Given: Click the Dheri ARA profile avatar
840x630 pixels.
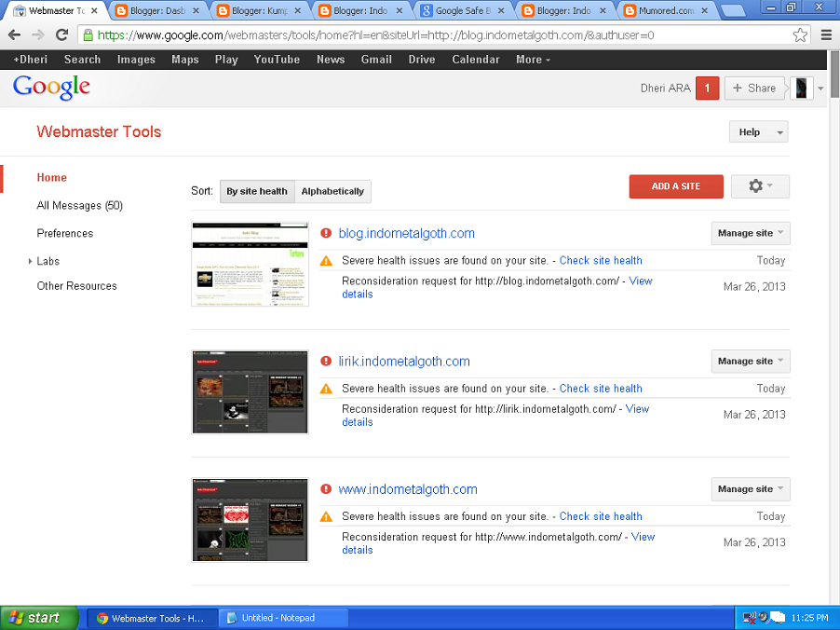Looking at the screenshot, I should click(802, 89).
